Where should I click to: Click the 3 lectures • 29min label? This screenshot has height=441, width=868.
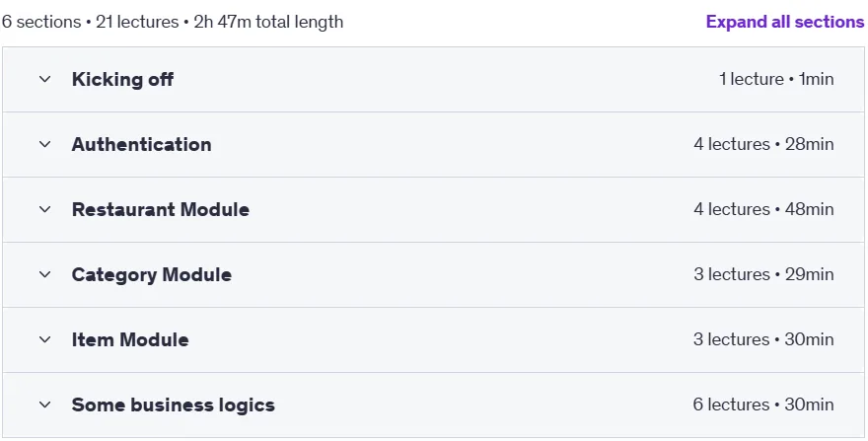click(x=763, y=275)
